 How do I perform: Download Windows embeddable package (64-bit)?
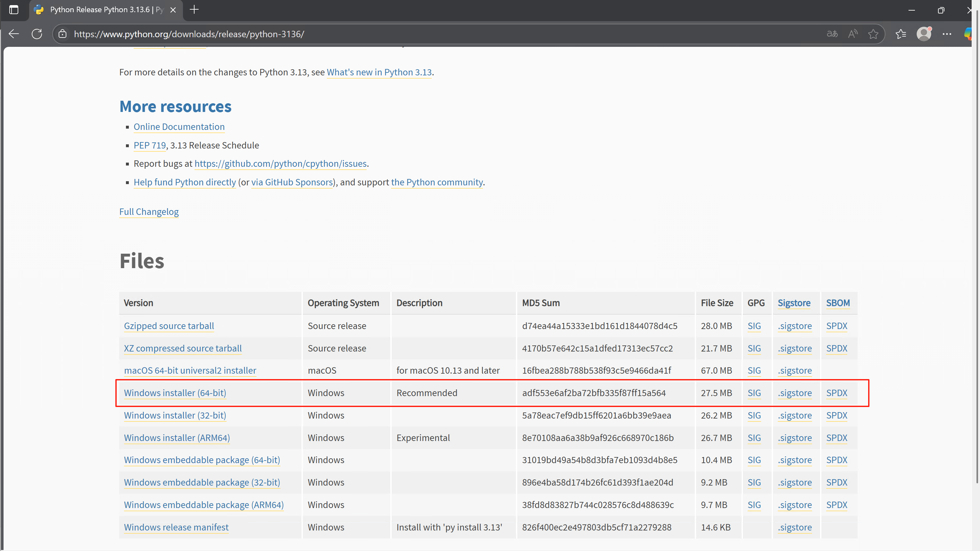click(202, 460)
